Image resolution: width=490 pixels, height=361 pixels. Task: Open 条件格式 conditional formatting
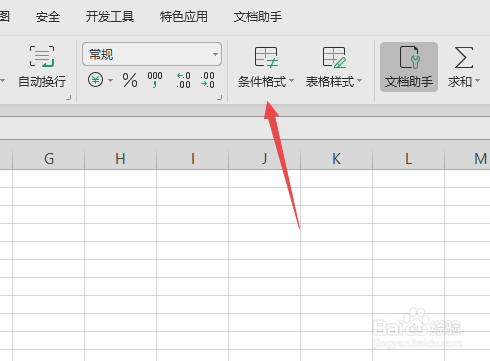(x=266, y=68)
